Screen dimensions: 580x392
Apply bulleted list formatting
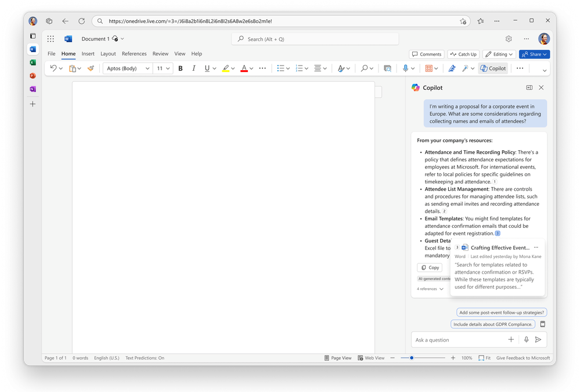pyautogui.click(x=281, y=68)
